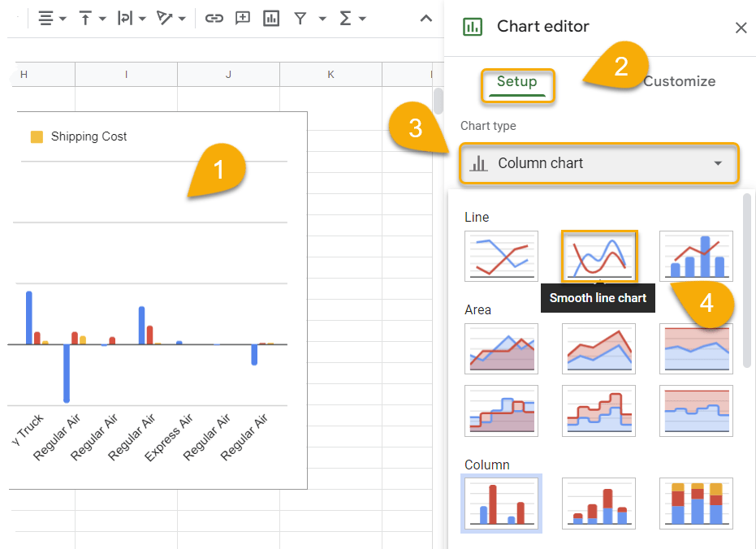Select the Smooth line chart thumbnail
Image resolution: width=756 pixels, height=549 pixels.
(x=598, y=256)
